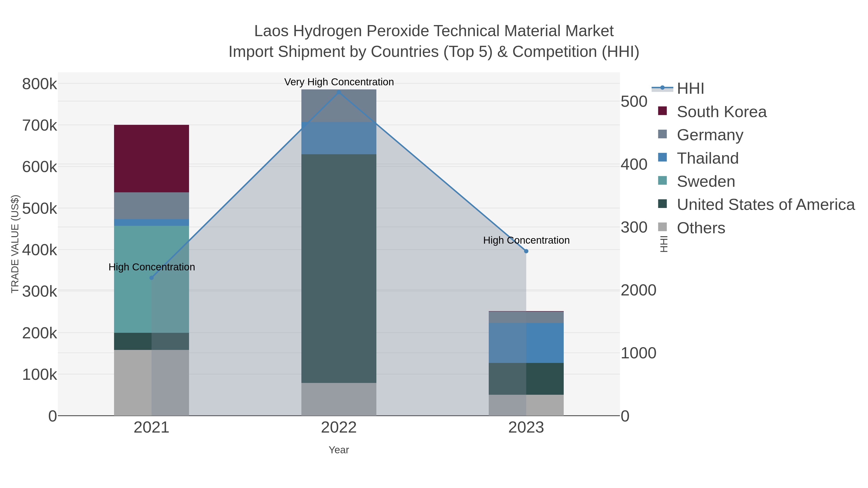
Task: Click the dark green USA legend swatch
Action: [663, 204]
